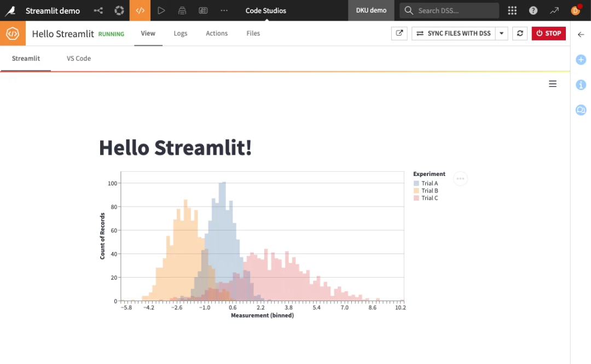Click the Measurement (binned) axis title
This screenshot has width=591, height=364.
[262, 315]
